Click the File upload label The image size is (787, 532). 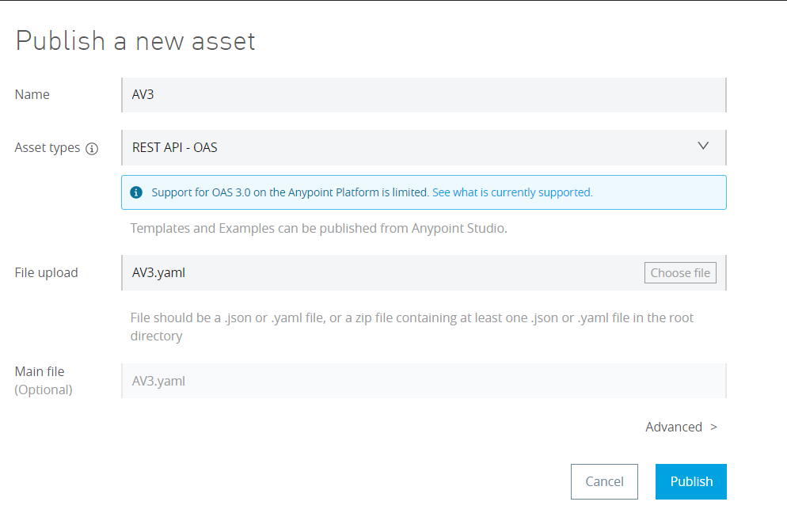[x=46, y=272]
